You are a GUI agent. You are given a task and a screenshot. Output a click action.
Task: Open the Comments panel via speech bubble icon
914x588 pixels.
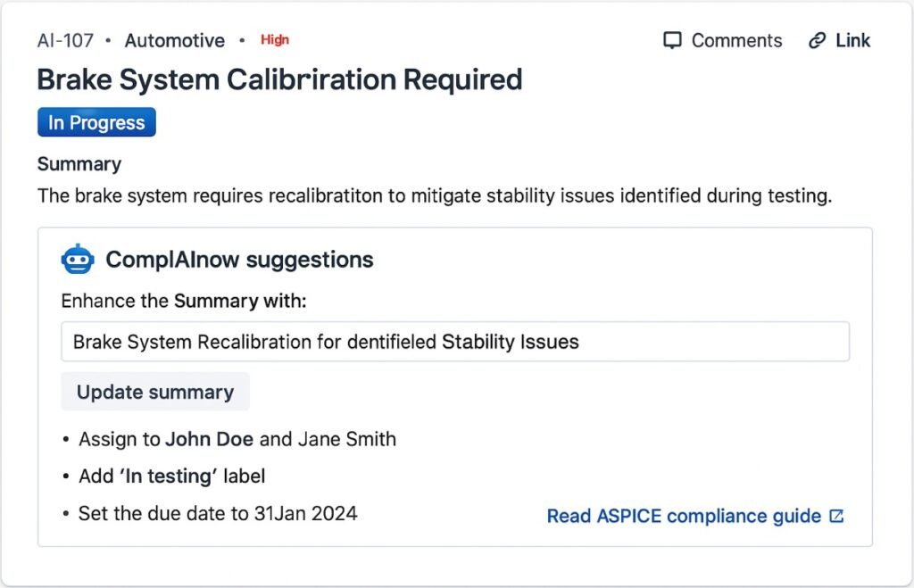(672, 40)
